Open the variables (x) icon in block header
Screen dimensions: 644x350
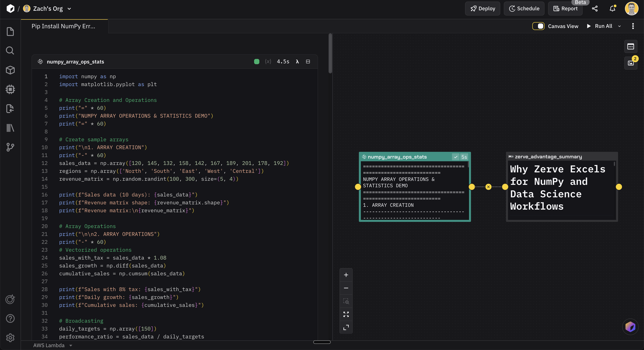pos(268,62)
